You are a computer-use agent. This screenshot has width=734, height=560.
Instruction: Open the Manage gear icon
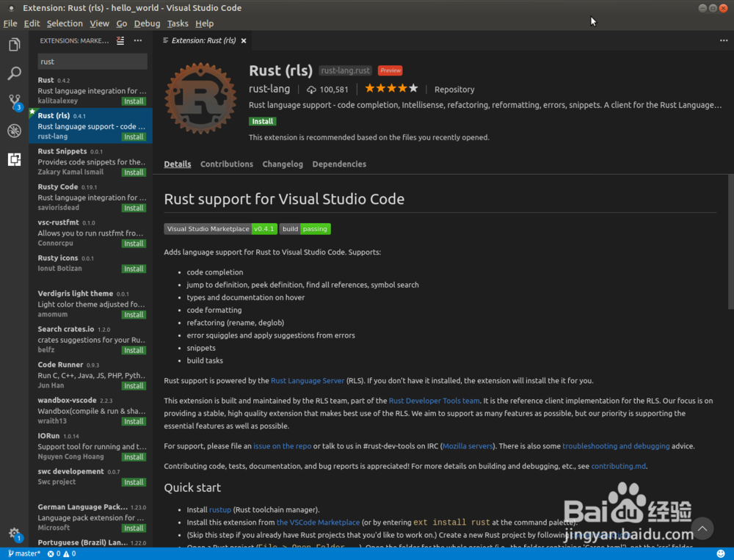coord(15,534)
